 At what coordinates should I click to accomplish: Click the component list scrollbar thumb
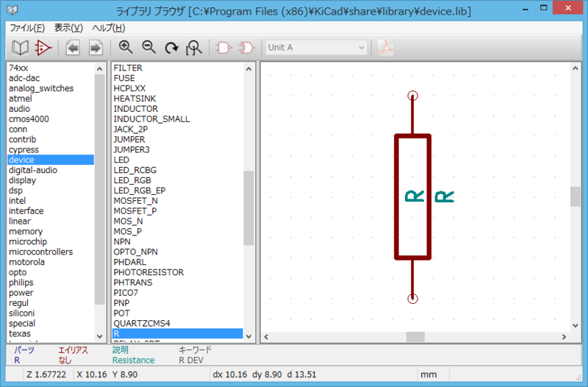click(x=248, y=208)
